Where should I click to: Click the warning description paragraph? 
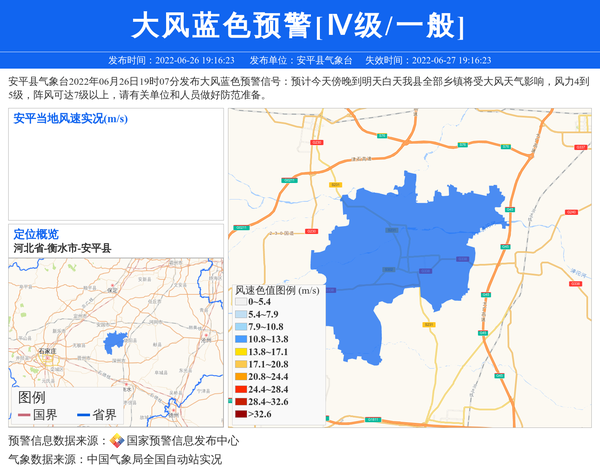click(299, 88)
